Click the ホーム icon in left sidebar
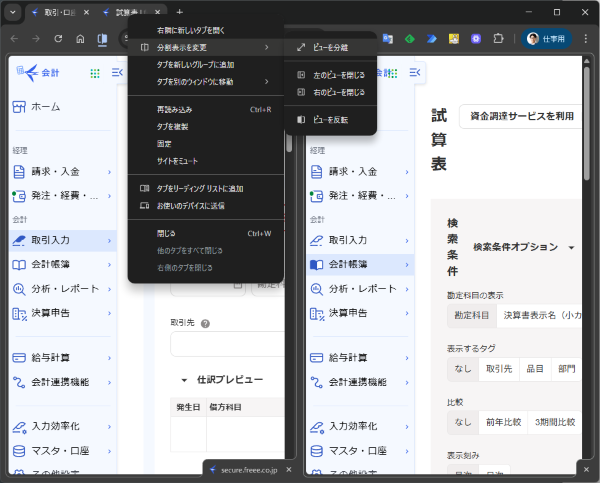 pos(20,106)
